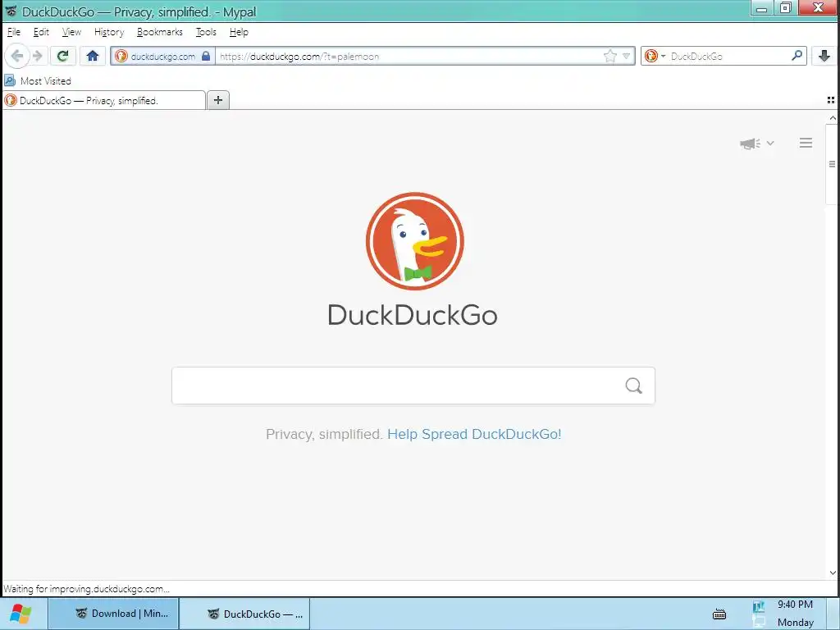Open the Help menu

coord(239,32)
